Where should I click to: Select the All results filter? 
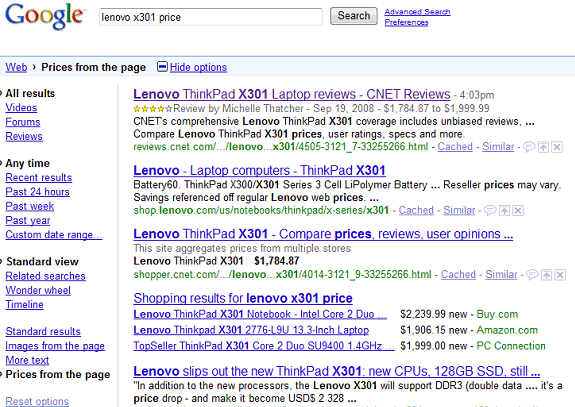tap(30, 93)
